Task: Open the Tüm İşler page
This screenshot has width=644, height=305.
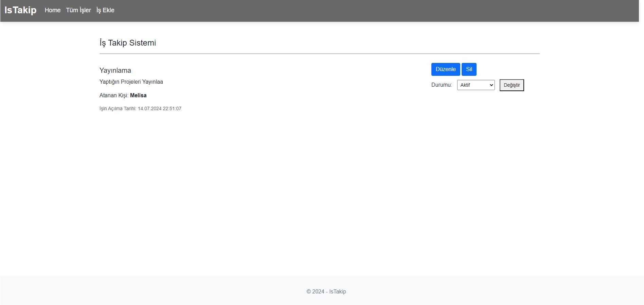Action: (78, 10)
